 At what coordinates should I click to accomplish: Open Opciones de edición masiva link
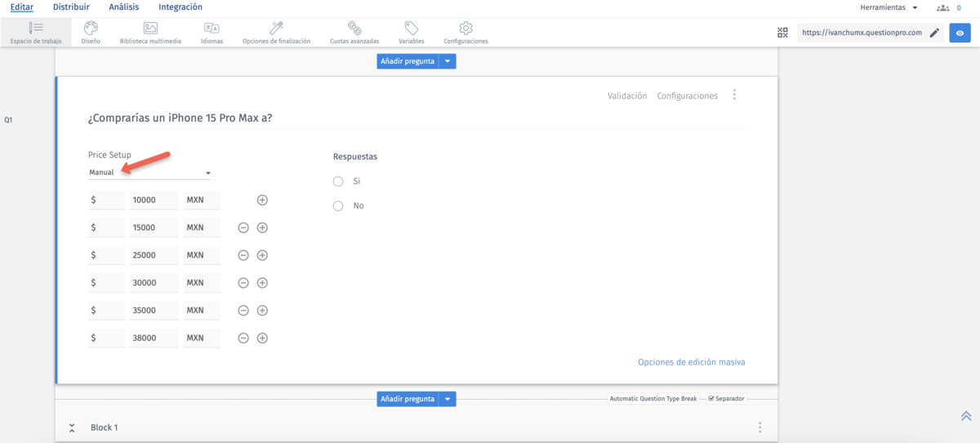click(692, 362)
